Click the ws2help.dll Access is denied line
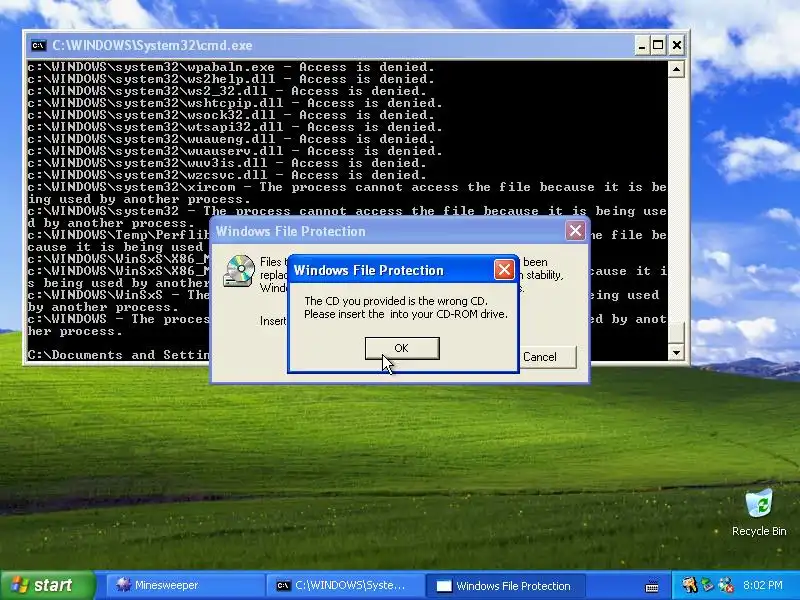The image size is (800, 600). (x=231, y=79)
